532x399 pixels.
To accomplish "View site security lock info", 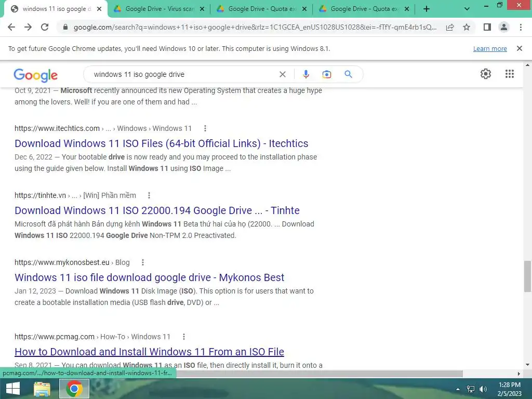I will 65,27.
